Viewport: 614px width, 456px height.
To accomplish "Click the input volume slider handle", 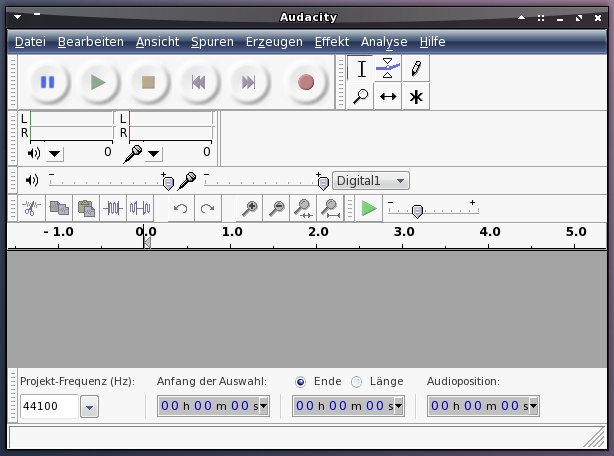I will point(323,183).
